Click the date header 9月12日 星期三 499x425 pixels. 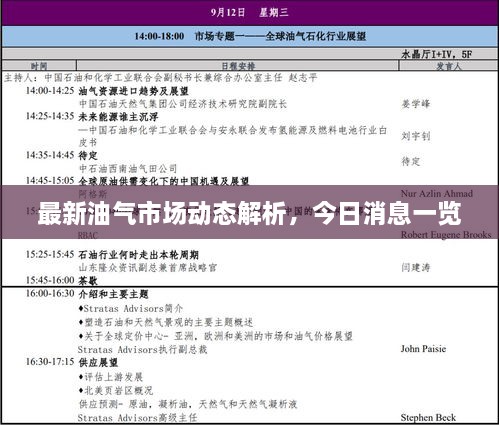(x=249, y=12)
